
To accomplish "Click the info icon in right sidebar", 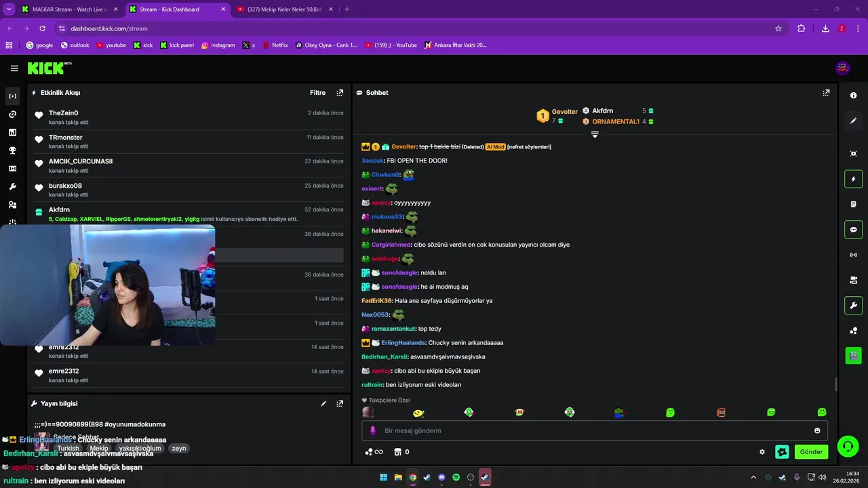I will (x=854, y=96).
